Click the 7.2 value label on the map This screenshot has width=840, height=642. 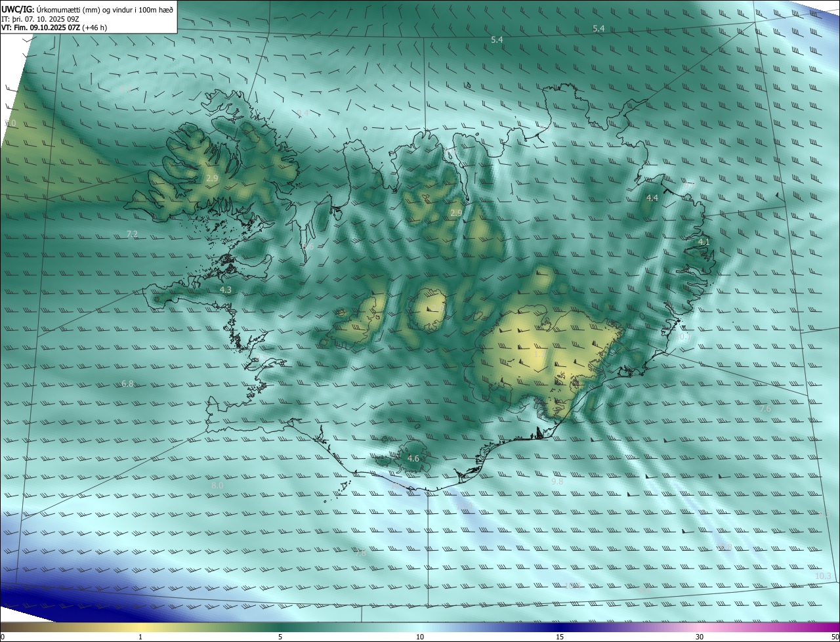pyautogui.click(x=132, y=234)
